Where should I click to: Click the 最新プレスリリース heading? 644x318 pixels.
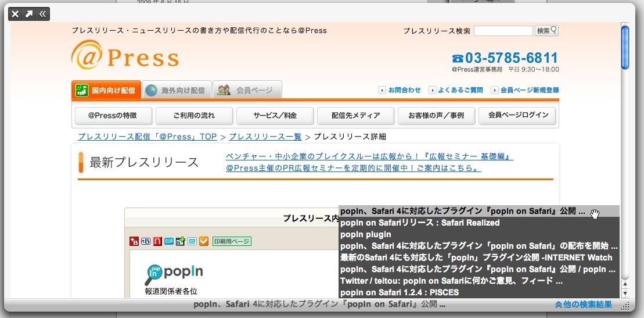(x=144, y=163)
